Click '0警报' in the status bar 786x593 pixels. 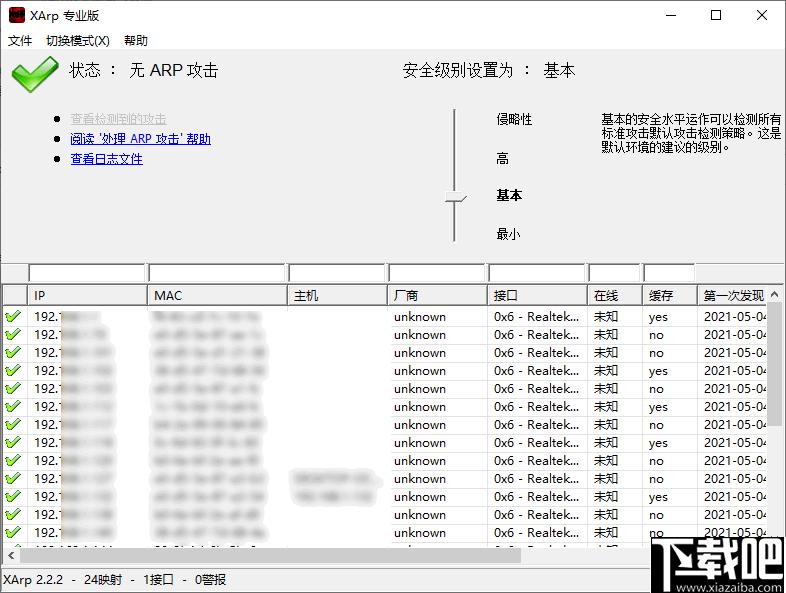(210, 580)
